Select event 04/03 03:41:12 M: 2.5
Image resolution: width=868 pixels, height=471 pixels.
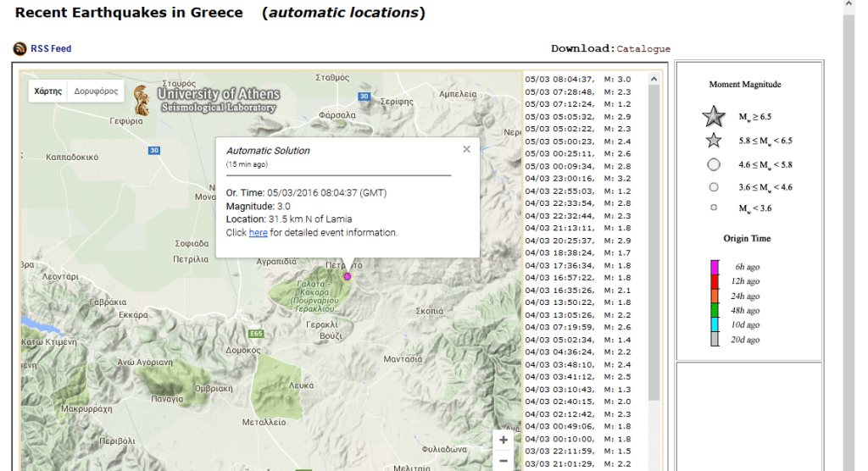(x=578, y=377)
